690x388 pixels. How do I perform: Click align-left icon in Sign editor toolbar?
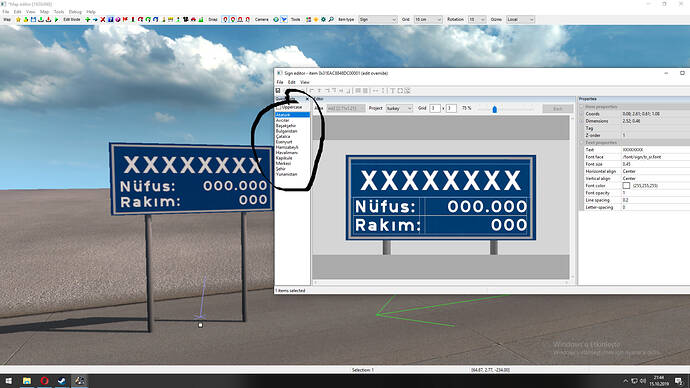[312, 91]
